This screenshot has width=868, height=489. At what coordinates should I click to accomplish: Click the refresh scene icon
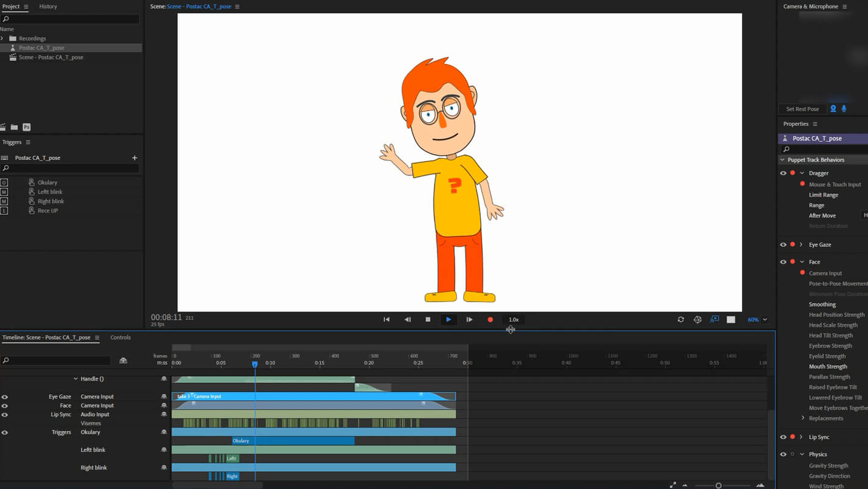[681, 319]
